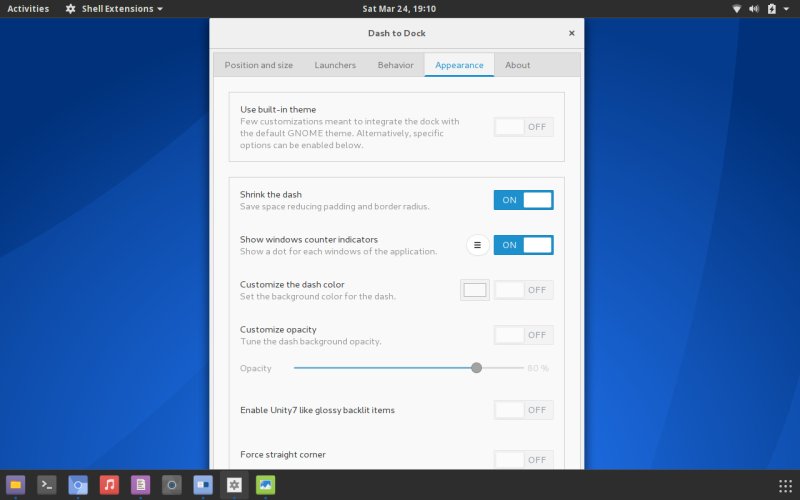Image resolution: width=800 pixels, height=500 pixels.
Task: Open windows counter indicators options menu button
Action: point(478,245)
